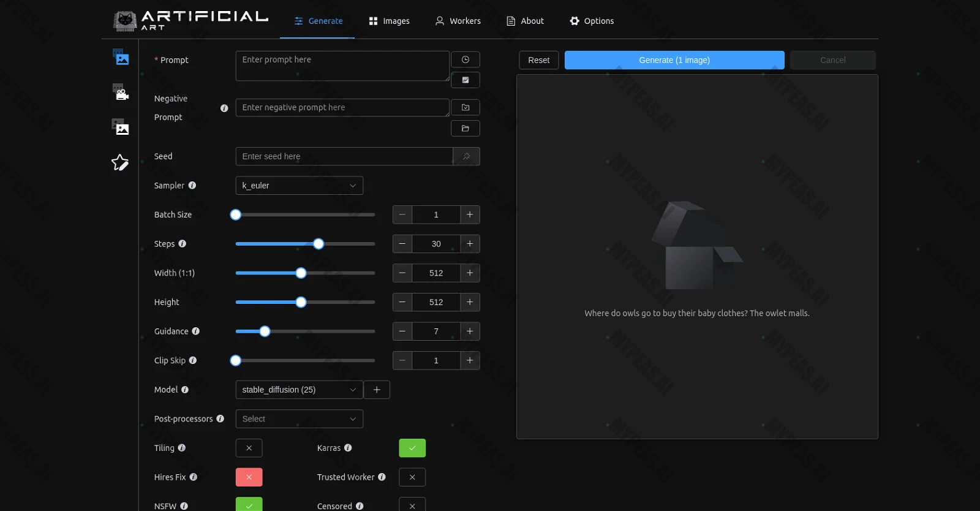Decrease Guidance with minus button
Viewport: 980px width, 511px height.
click(402, 331)
